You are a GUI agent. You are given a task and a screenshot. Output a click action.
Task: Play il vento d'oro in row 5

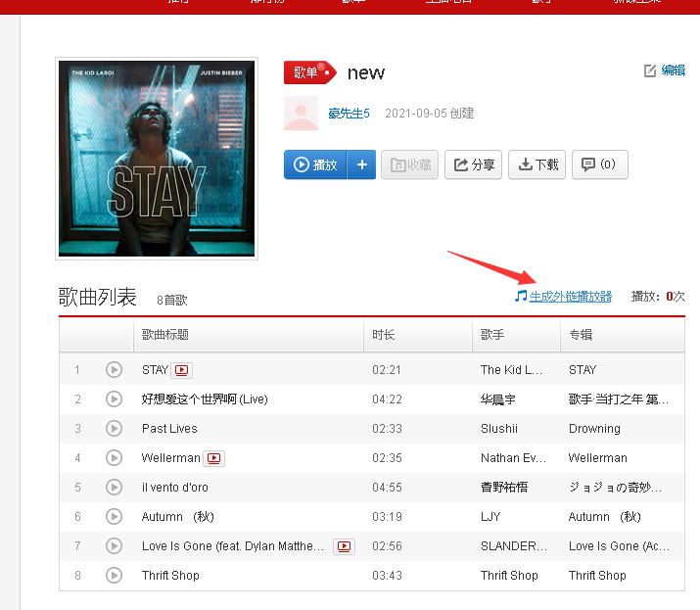tap(114, 488)
